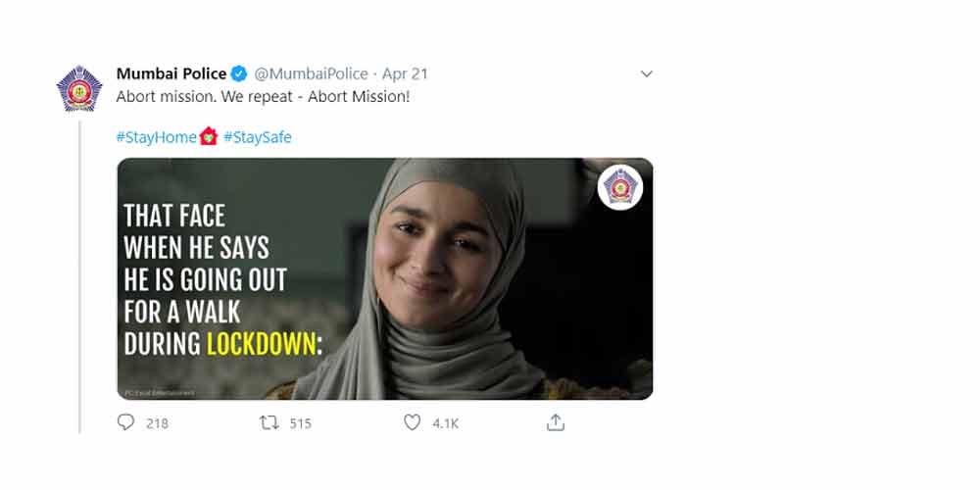The width and height of the screenshot is (980, 490).
Task: Click the like count 4.1K
Action: coord(446,423)
